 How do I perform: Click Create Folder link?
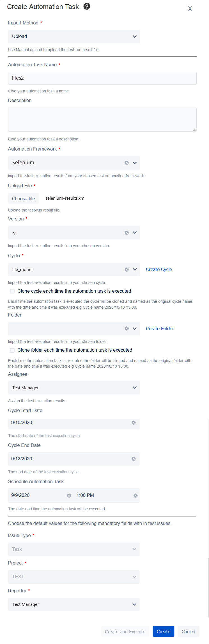pos(160,328)
